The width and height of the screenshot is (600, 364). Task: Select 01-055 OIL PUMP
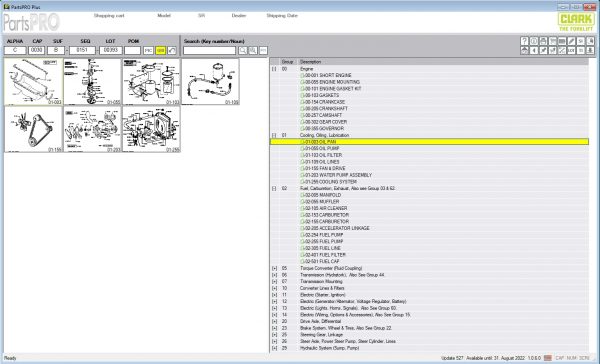(x=322, y=149)
